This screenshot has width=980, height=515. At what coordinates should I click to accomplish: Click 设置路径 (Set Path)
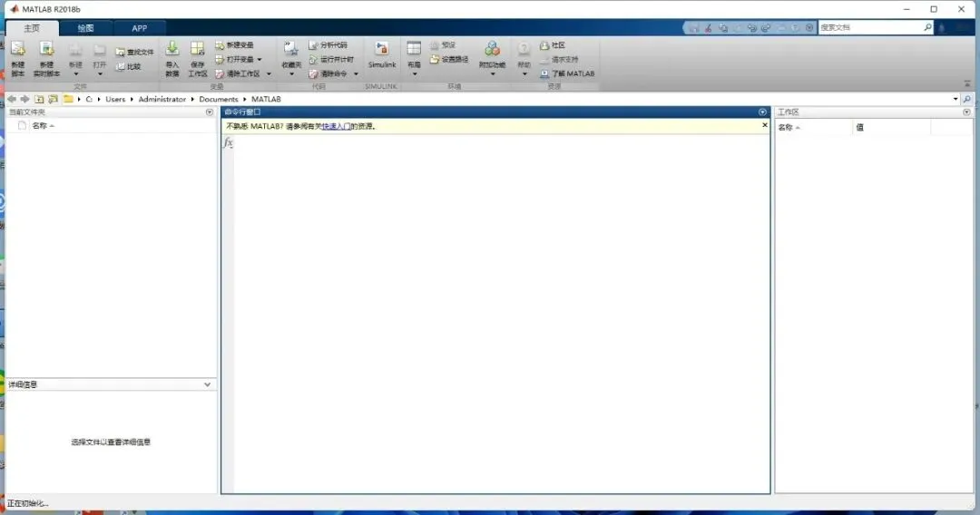[x=449, y=59]
